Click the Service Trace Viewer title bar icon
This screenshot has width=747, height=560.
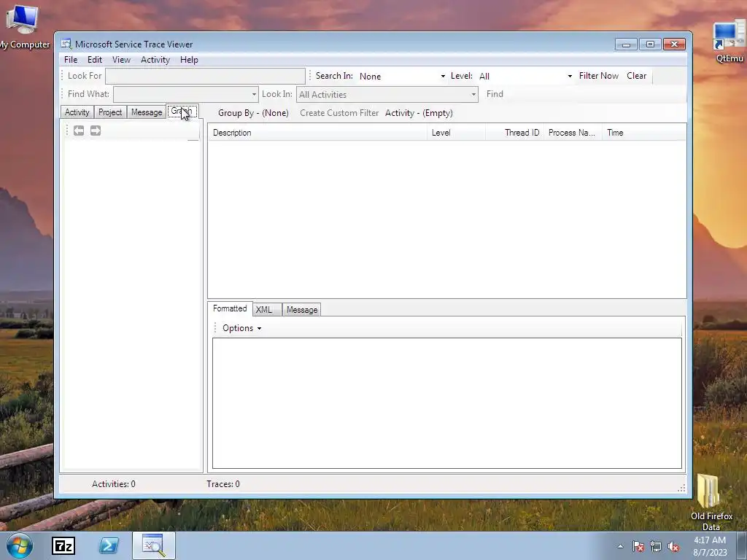[66, 44]
